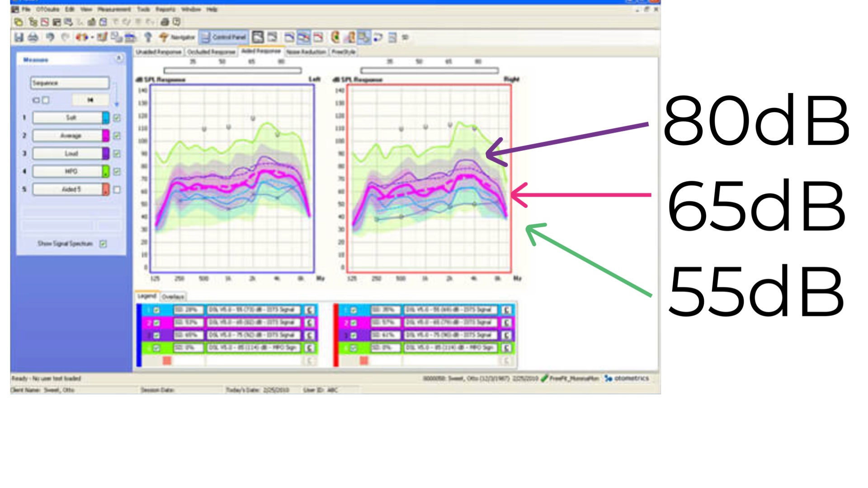The width and height of the screenshot is (868, 488).
Task: Click the printer icon in upper toolbar
Action: pos(165,22)
